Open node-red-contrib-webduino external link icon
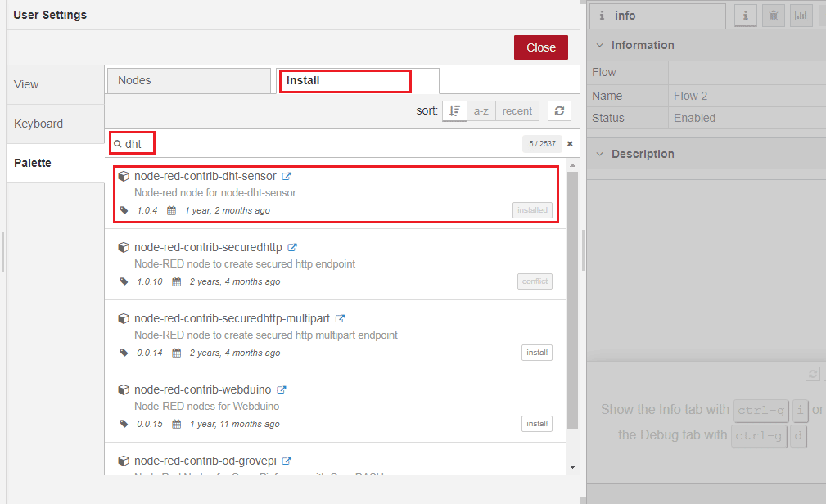This screenshot has width=826, height=504. point(282,389)
